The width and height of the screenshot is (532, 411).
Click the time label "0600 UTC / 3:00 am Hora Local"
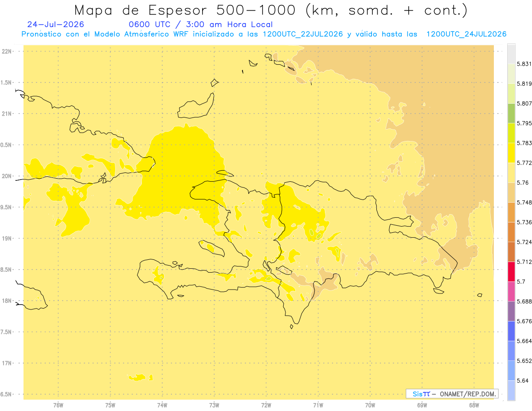(x=201, y=24)
